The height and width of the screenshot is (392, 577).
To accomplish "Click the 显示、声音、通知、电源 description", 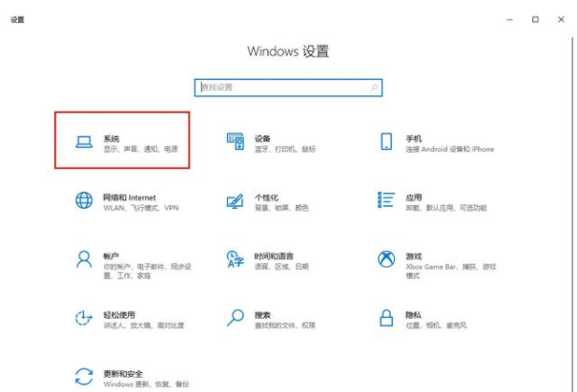I will click(x=140, y=149).
